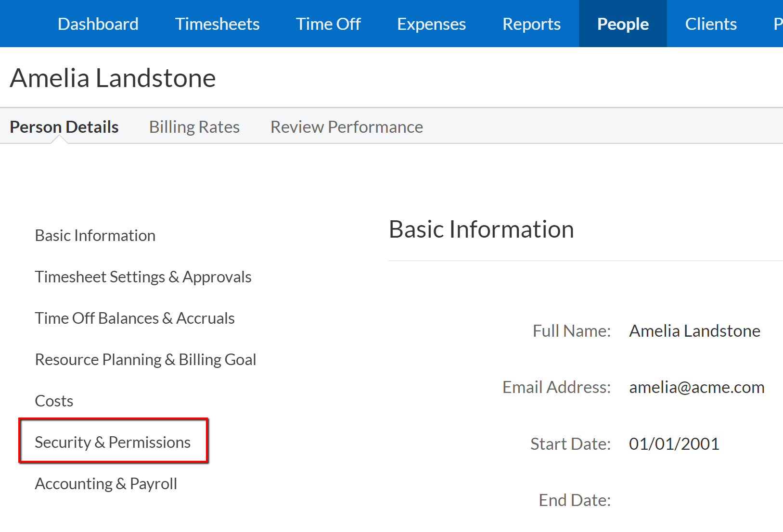The width and height of the screenshot is (783, 532).
Task: Open the Dashboard menu item
Action: click(x=98, y=24)
